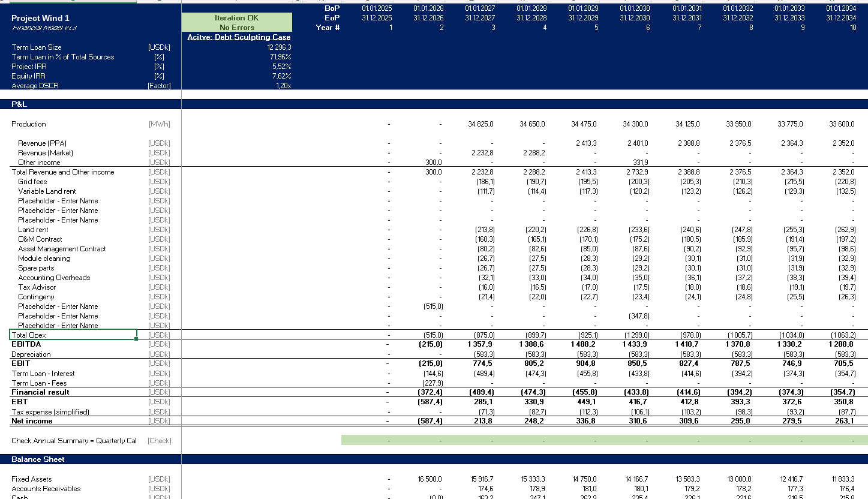Click the '[Factor]' unit next to Average DSCR
This screenshot has height=499, width=868.
pyautogui.click(x=159, y=86)
